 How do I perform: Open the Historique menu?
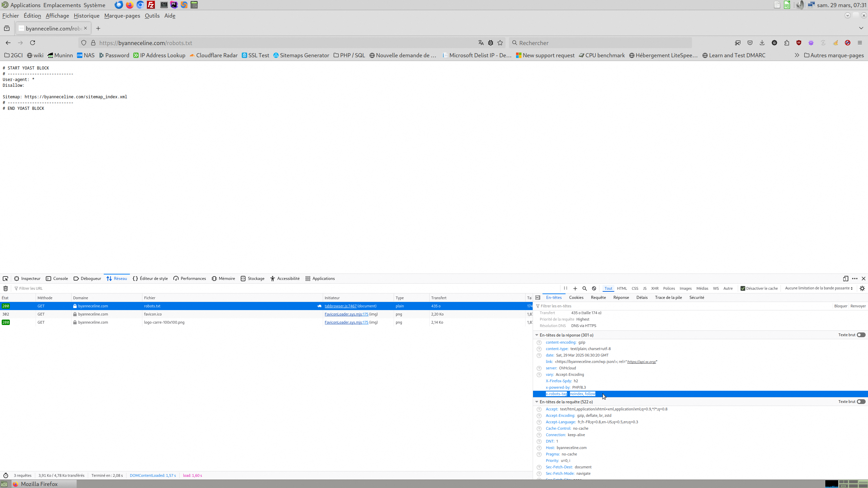[86, 16]
